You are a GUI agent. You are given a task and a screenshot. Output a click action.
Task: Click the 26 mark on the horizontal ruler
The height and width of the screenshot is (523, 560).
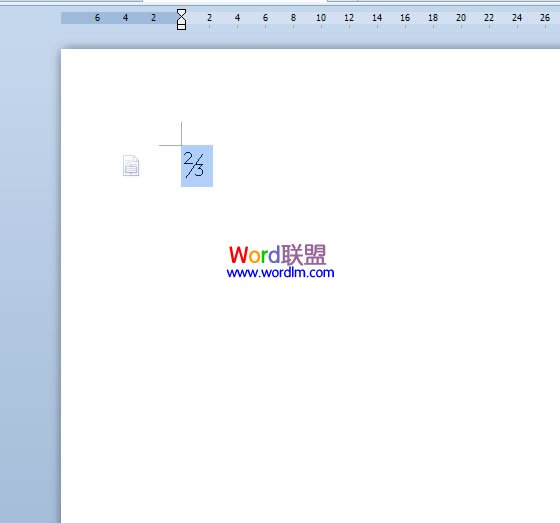tap(545, 18)
